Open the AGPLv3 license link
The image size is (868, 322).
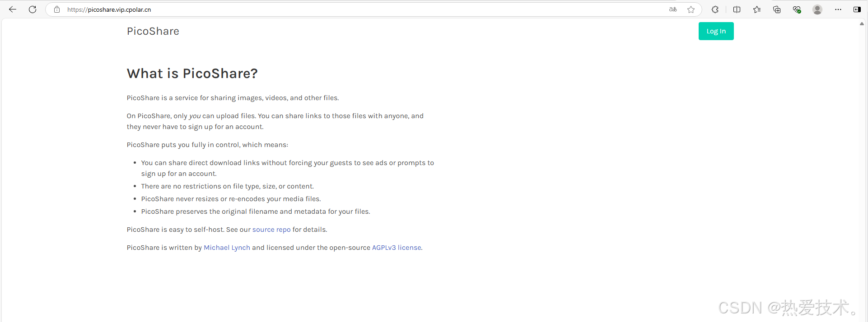click(397, 248)
